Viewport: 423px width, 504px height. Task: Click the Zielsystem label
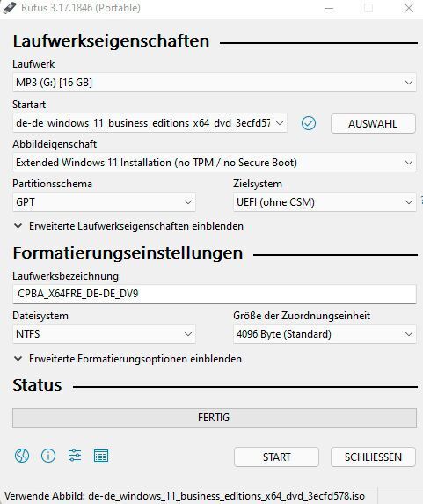click(x=258, y=184)
